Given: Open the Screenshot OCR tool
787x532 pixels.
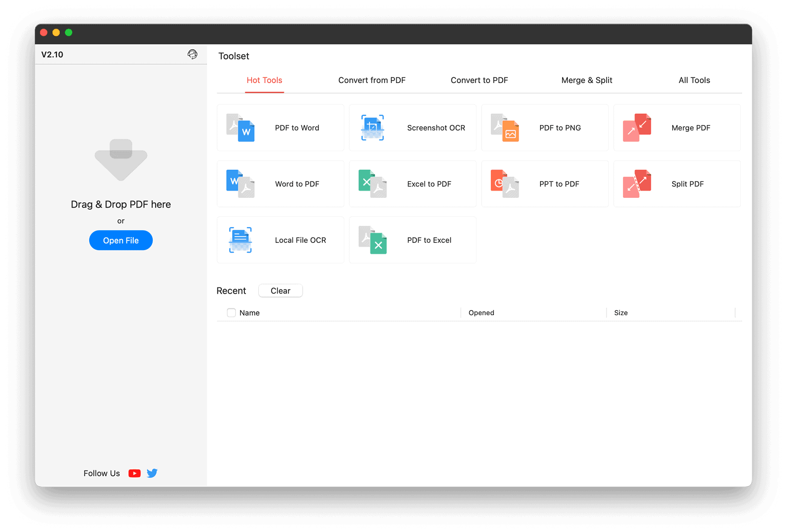Looking at the screenshot, I should click(x=412, y=128).
